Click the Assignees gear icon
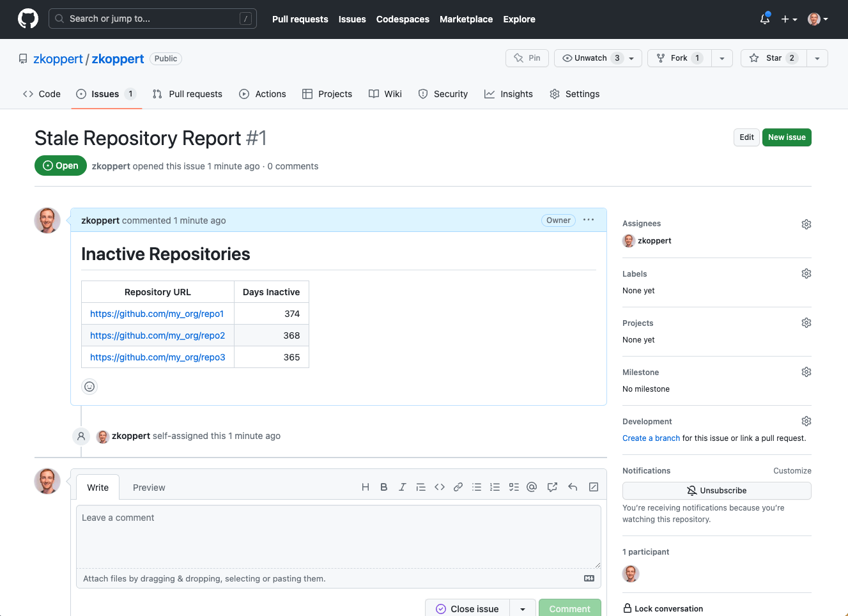The height and width of the screenshot is (616, 848). (806, 224)
